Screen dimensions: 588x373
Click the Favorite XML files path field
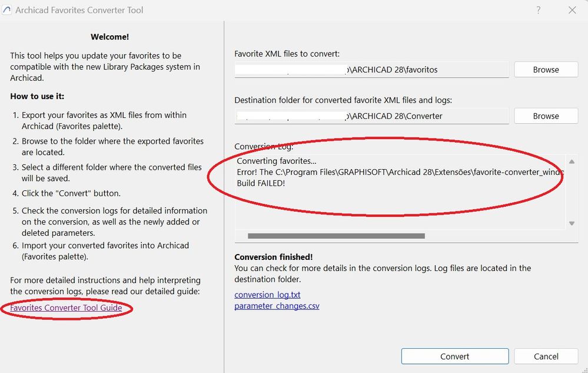coord(371,70)
